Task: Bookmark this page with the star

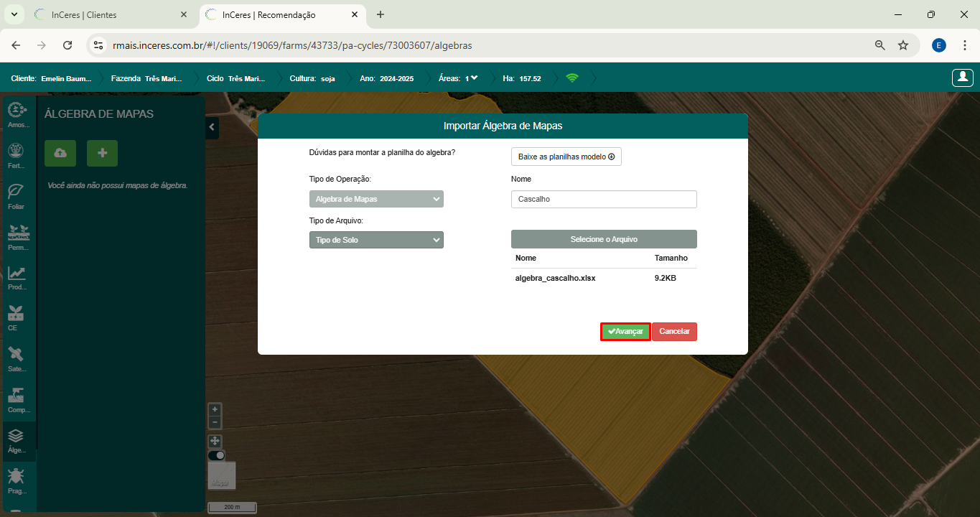Action: coord(903,45)
